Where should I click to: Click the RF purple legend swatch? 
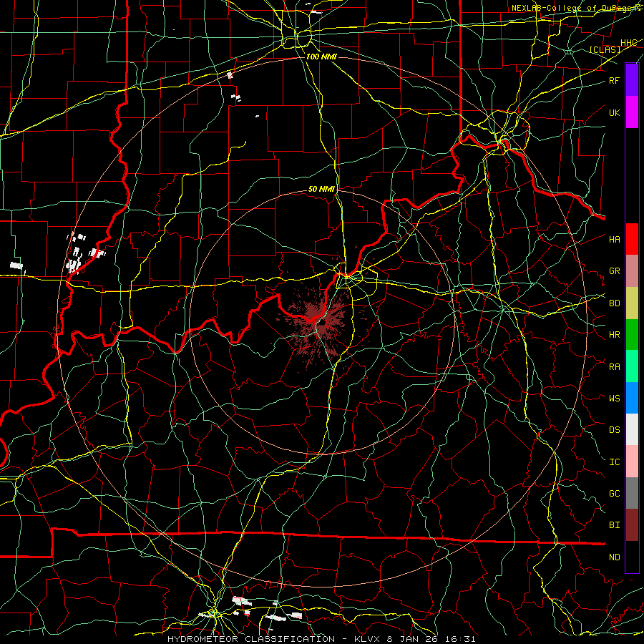click(632, 80)
